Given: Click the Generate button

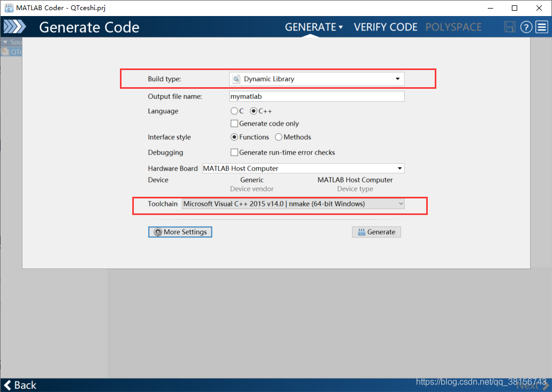Looking at the screenshot, I should click(x=376, y=232).
